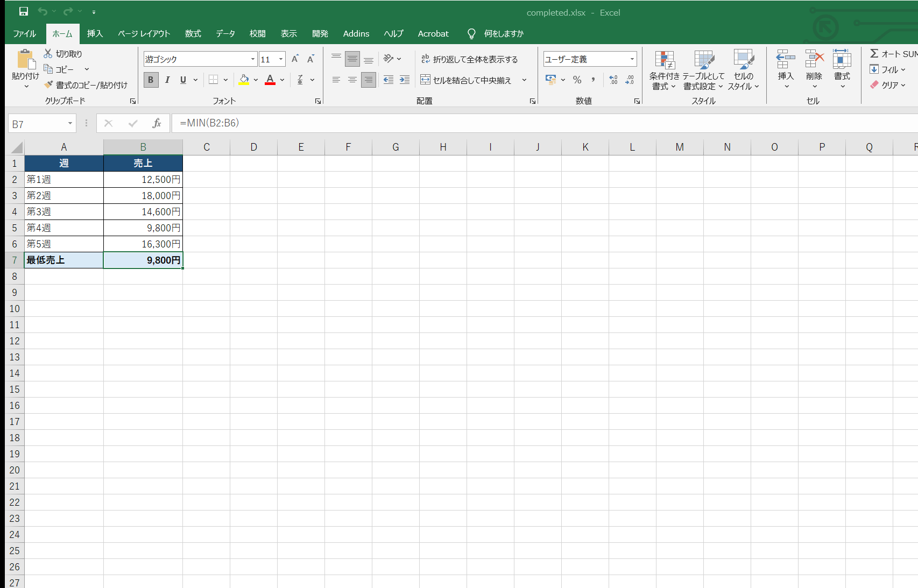
Task: Toggle right text alignment
Action: pyautogui.click(x=369, y=80)
